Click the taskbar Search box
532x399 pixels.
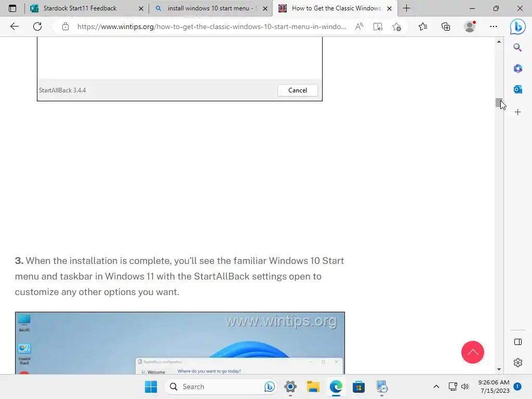tap(221, 387)
